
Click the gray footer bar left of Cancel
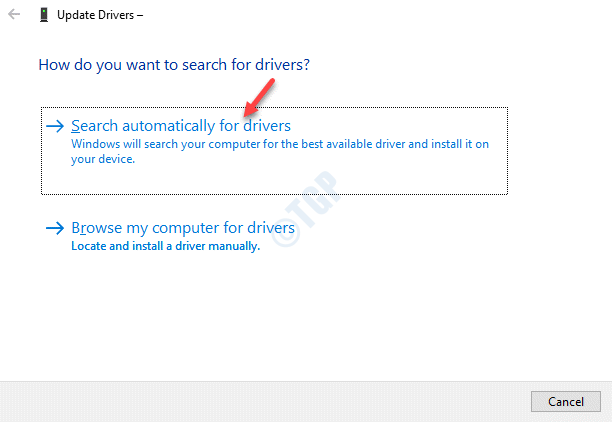pyautogui.click(x=265, y=401)
